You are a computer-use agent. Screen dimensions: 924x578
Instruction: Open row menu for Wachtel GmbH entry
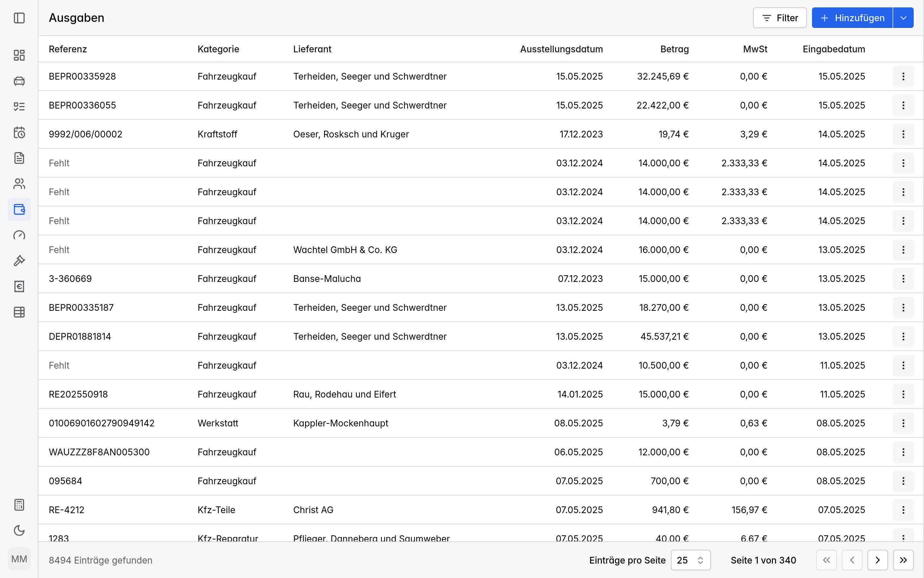point(903,250)
